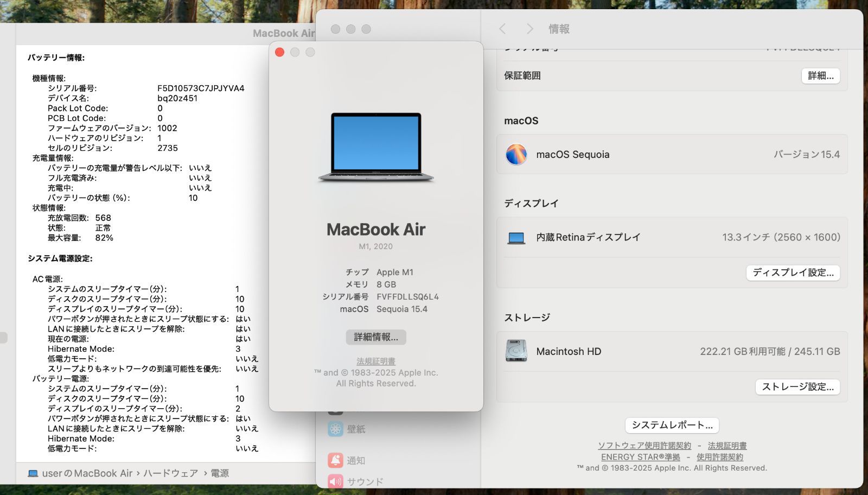This screenshot has width=868, height=495.
Task: Open the サウンド sound sidebar icon
Action: [335, 481]
